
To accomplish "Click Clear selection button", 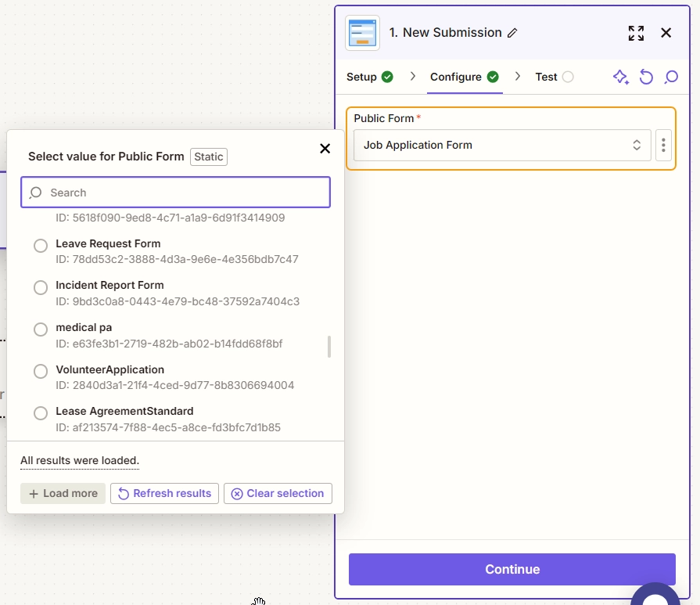I will (x=278, y=493).
